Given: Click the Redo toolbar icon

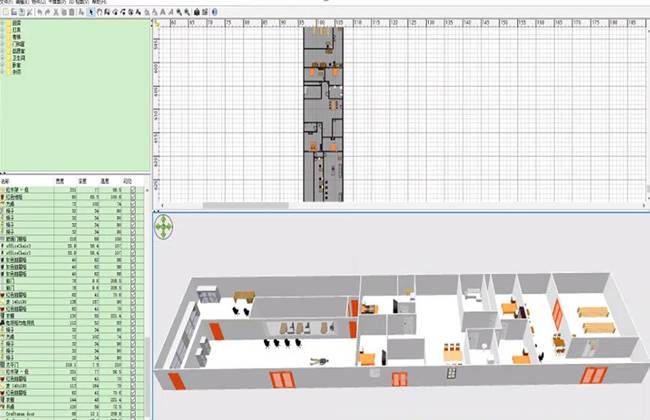Looking at the screenshot, I should tap(47, 12).
